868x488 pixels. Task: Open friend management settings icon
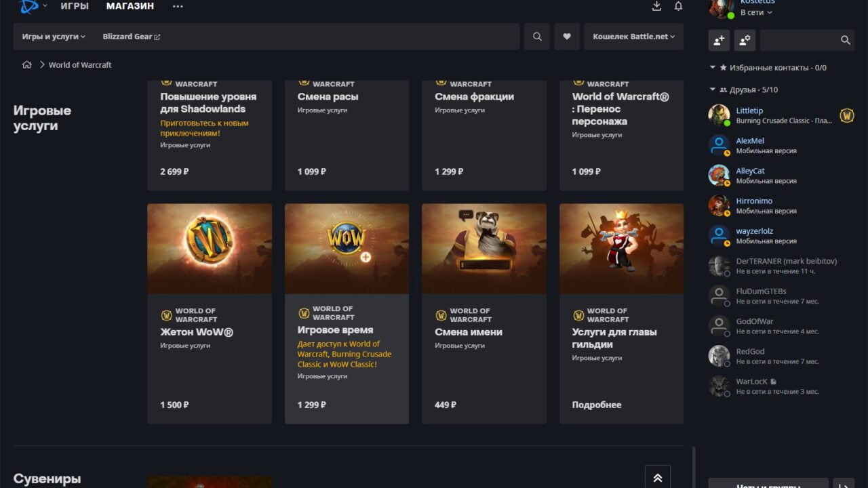click(744, 40)
